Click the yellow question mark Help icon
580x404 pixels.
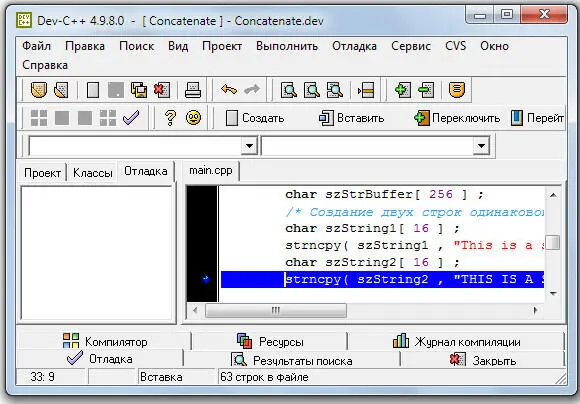(170, 118)
